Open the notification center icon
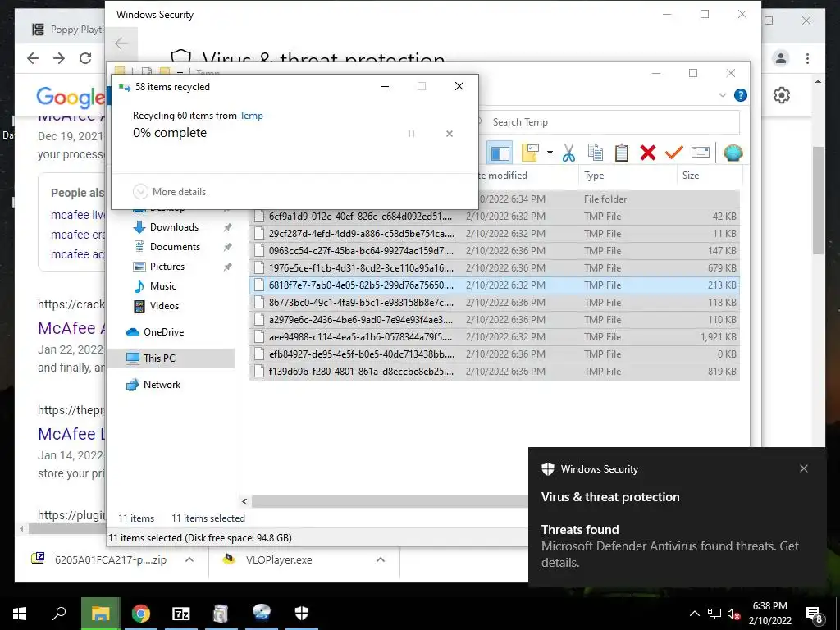The height and width of the screenshot is (630, 840). (815, 615)
